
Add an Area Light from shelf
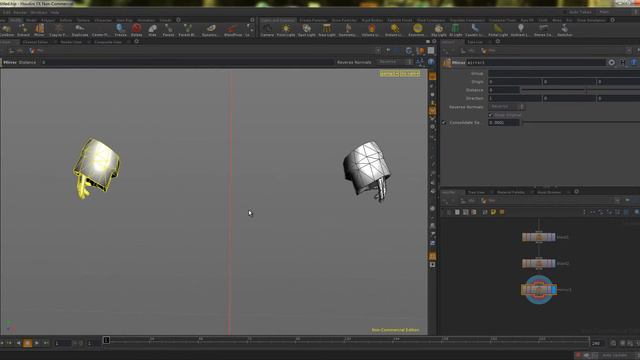pyautogui.click(x=327, y=30)
